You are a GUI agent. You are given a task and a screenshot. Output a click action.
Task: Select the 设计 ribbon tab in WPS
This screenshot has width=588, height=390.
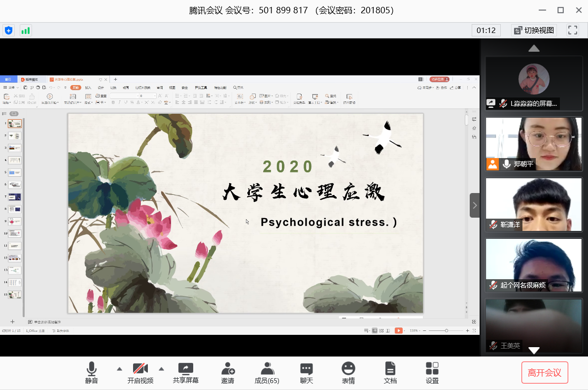pos(101,88)
